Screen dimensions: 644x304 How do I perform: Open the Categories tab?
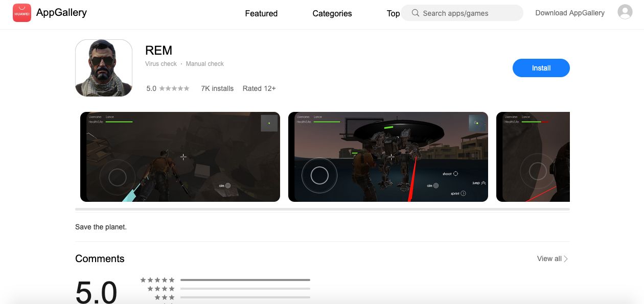point(332,13)
